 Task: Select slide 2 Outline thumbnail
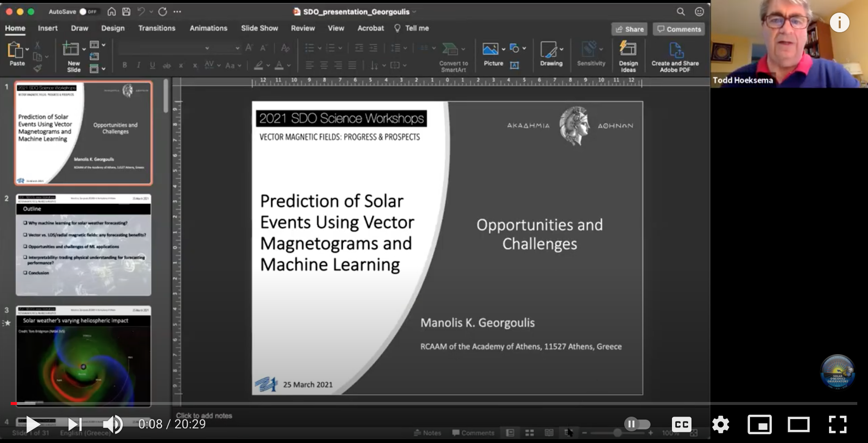[83, 245]
